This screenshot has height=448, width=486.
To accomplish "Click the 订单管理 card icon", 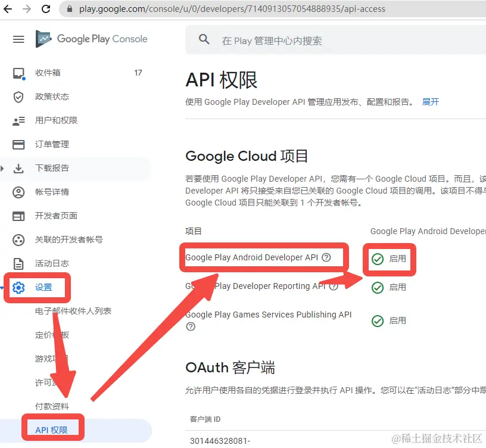I will pyautogui.click(x=18, y=145).
